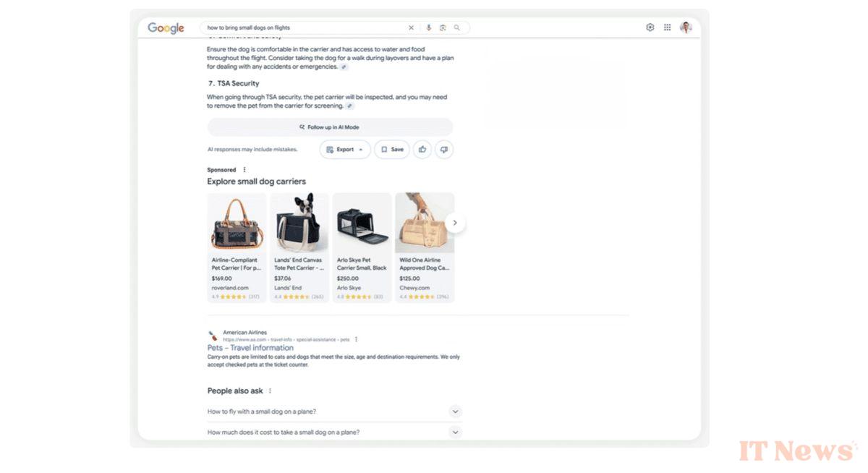Click the $125.00 price
The height and width of the screenshot is (473, 868).
(410, 278)
